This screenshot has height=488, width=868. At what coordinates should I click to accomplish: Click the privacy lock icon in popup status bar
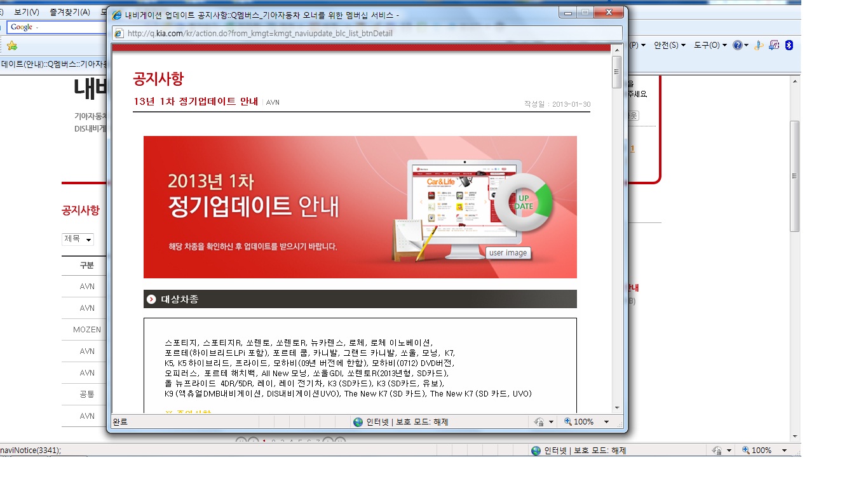coord(539,422)
